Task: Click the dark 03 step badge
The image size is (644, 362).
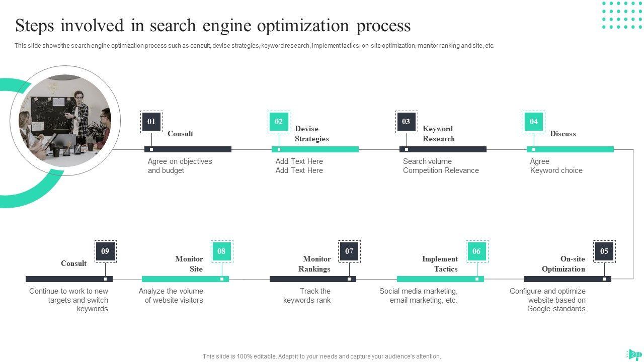Action: point(406,122)
